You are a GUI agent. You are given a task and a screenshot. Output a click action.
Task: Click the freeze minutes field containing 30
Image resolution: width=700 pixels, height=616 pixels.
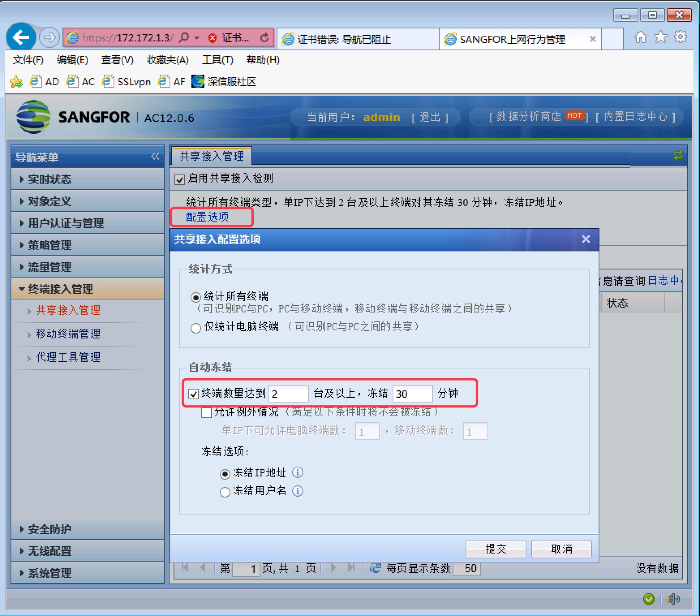412,394
